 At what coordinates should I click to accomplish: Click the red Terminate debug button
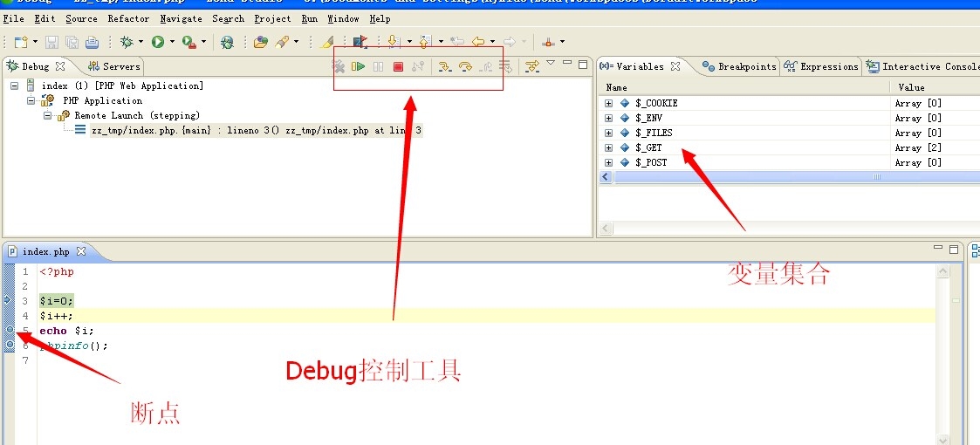(398, 66)
